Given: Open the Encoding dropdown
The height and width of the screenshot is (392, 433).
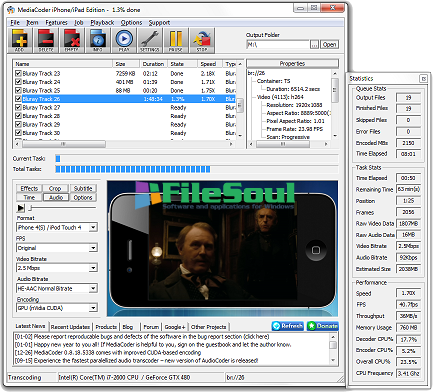Looking at the screenshot, I should point(93,308).
